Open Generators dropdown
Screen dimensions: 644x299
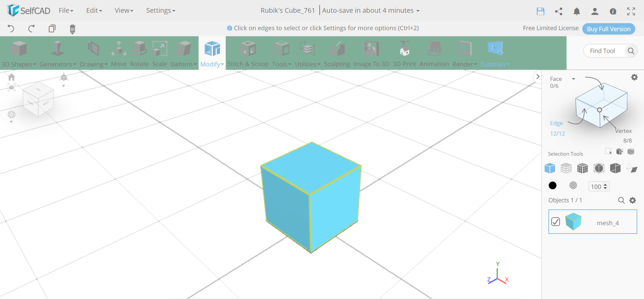click(58, 54)
